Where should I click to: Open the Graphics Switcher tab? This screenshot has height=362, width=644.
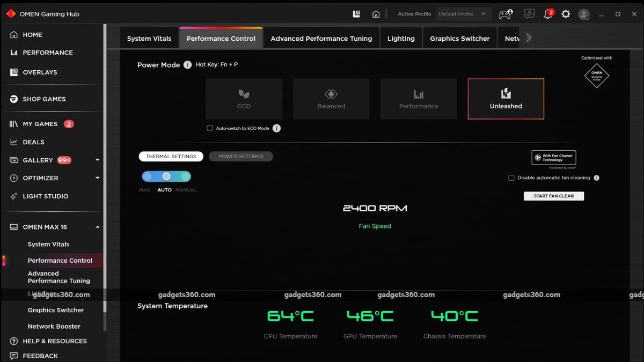(x=459, y=38)
